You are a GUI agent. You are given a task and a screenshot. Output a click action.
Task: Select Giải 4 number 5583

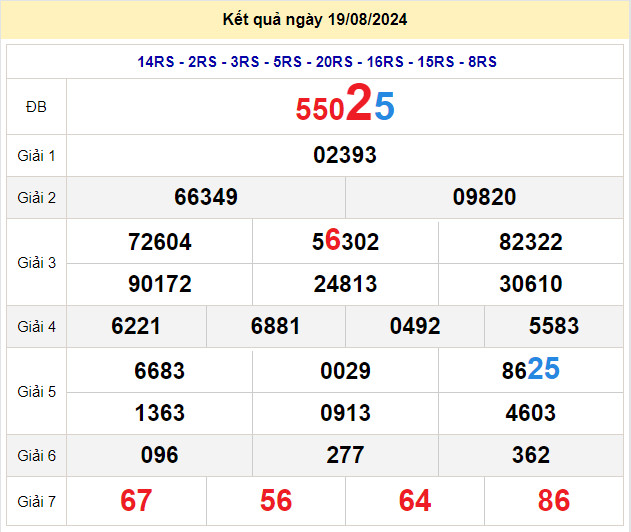(554, 326)
